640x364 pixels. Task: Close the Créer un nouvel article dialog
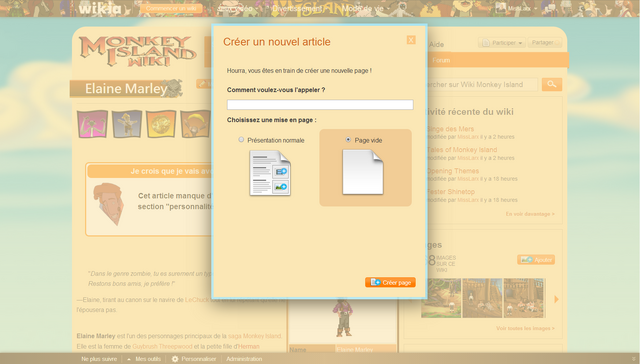coord(411,40)
